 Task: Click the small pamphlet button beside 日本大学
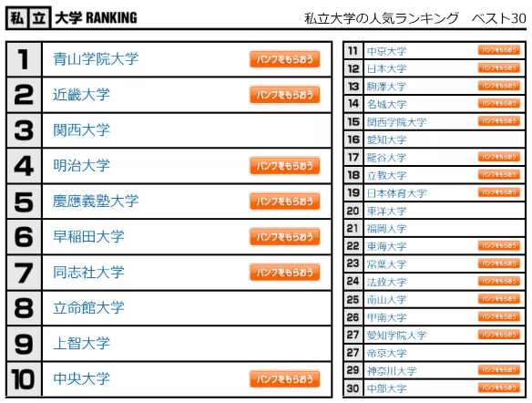[499, 67]
